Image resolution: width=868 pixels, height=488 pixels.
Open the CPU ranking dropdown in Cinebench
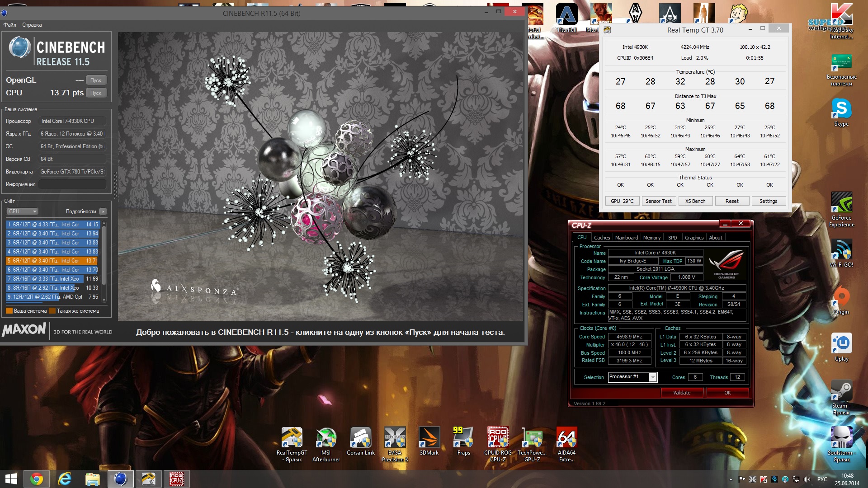coord(22,211)
